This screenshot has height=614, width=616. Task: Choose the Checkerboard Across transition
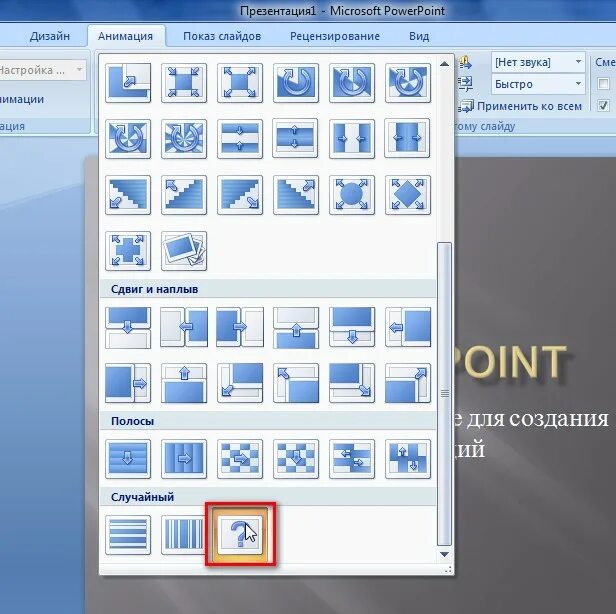[x=240, y=459]
